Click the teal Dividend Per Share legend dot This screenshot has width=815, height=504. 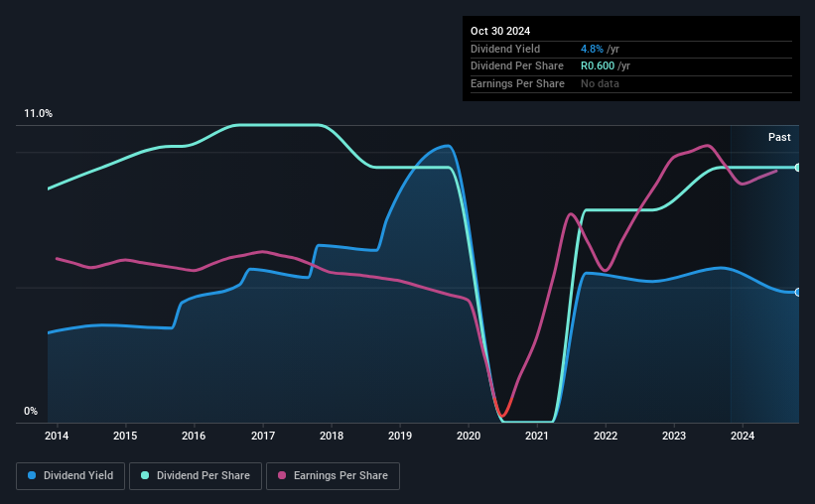pyautogui.click(x=145, y=475)
